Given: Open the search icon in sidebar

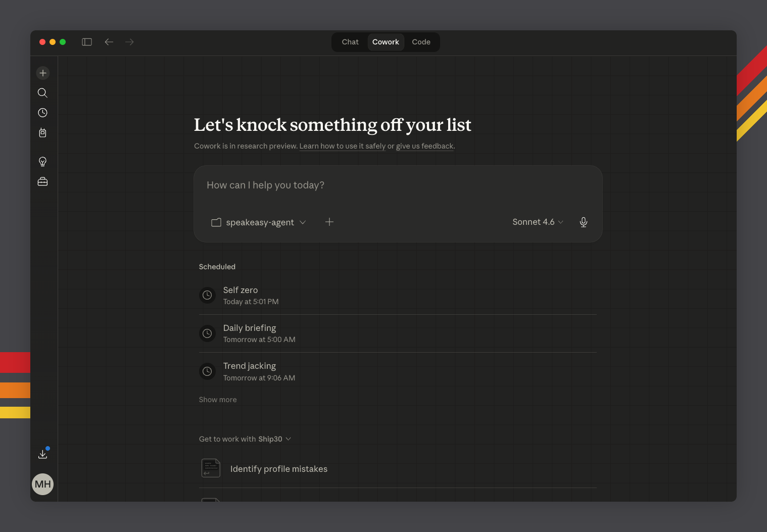Looking at the screenshot, I should 43,93.
